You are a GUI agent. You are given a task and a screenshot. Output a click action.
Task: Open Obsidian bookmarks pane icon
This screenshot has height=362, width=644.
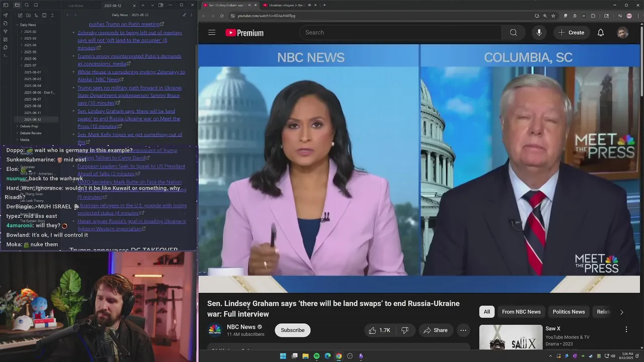pos(36,5)
